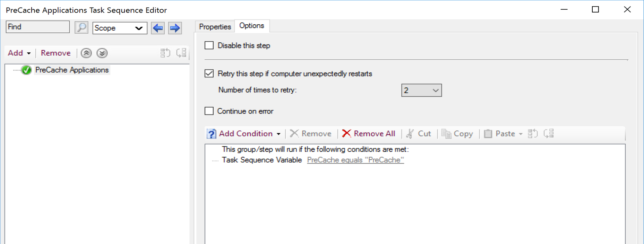Click the Cut scissors icon

tap(410, 134)
